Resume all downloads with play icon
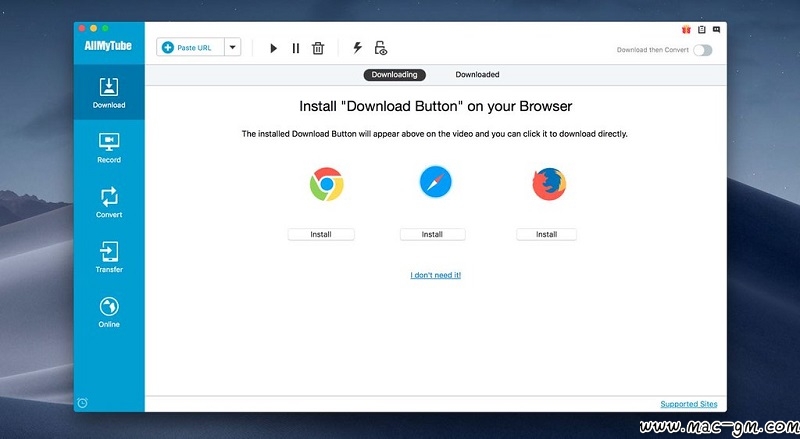The height and width of the screenshot is (439, 800). point(273,48)
